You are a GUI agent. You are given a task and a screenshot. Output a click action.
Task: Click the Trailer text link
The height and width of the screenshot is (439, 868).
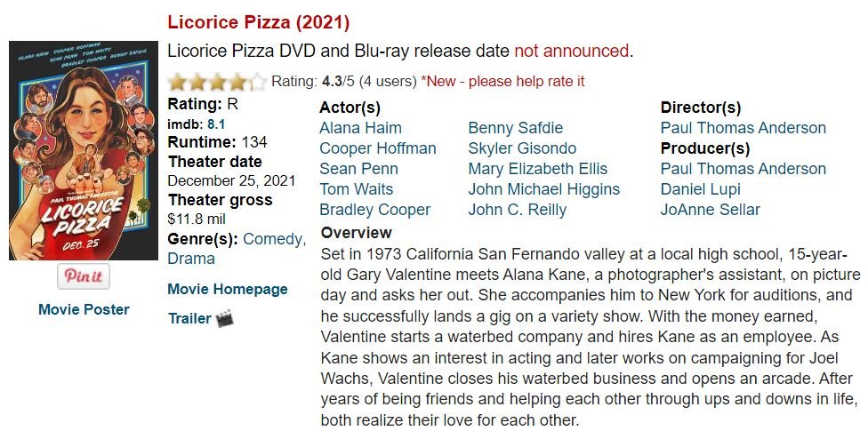click(189, 318)
